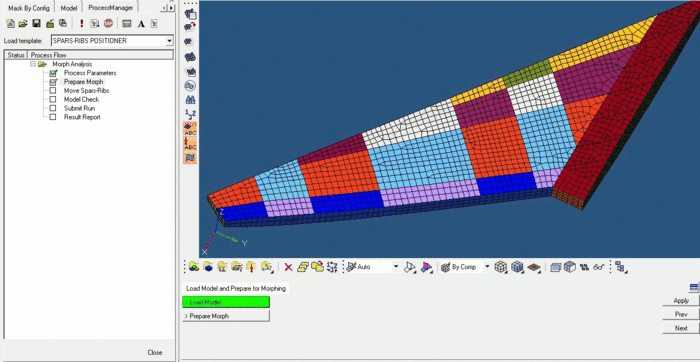Toggle the Move Spars-Ribs checkbox
This screenshot has height=362, width=700.
[x=53, y=91]
